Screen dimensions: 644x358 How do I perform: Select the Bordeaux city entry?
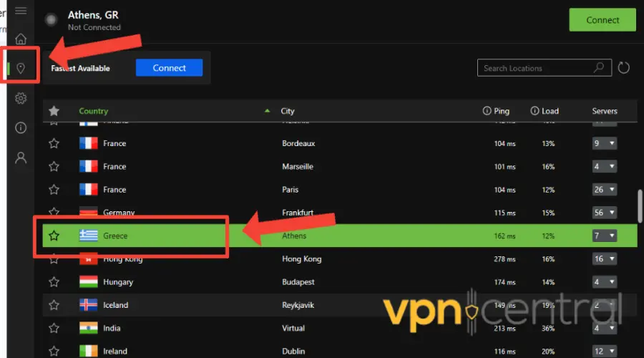point(298,143)
